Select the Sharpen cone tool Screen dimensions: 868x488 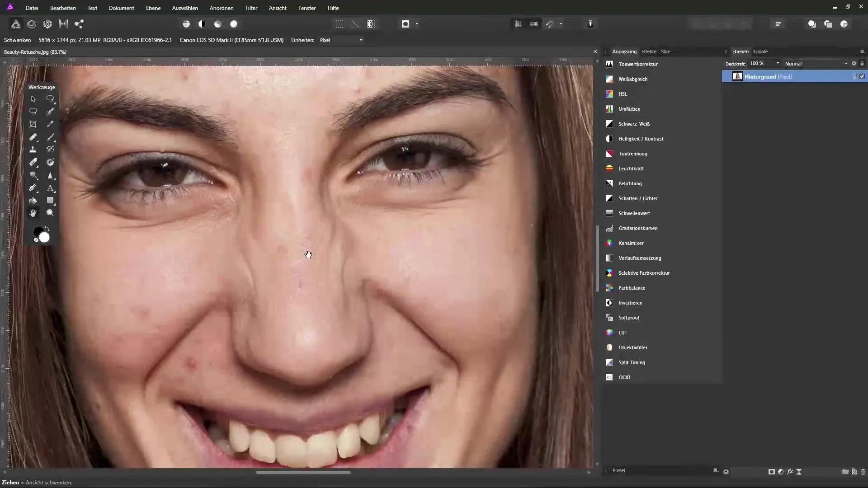(x=50, y=175)
